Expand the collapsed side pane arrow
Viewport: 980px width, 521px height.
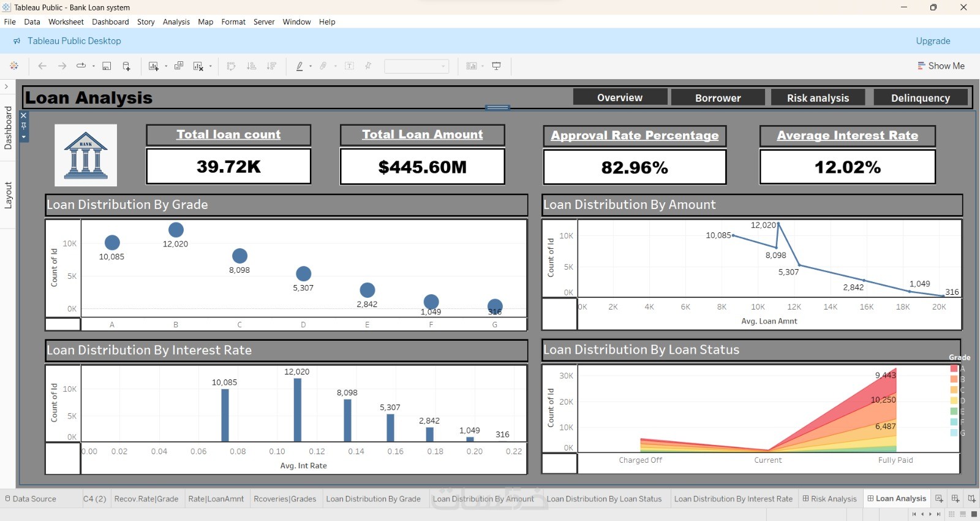pos(6,86)
